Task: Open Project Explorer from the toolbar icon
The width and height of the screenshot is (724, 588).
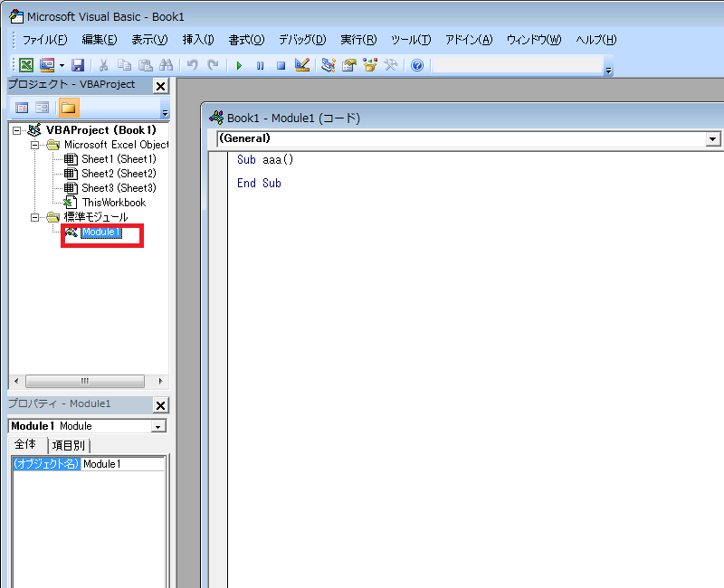Action: 329,65
